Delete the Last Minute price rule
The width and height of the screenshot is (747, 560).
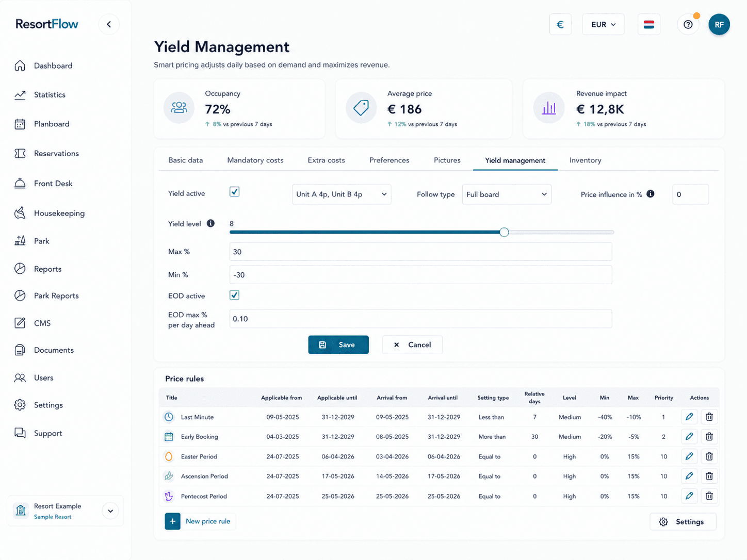tap(709, 417)
